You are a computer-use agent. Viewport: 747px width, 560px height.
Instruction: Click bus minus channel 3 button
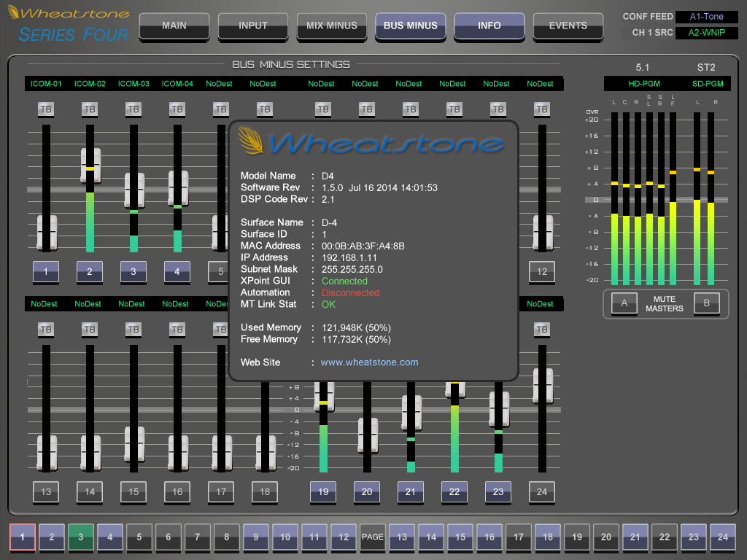point(133,272)
